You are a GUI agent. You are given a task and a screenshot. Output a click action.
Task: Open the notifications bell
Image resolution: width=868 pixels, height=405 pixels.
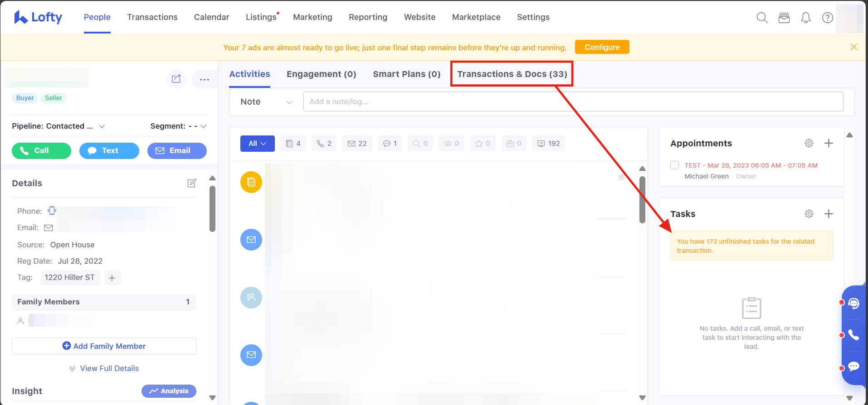(x=805, y=18)
